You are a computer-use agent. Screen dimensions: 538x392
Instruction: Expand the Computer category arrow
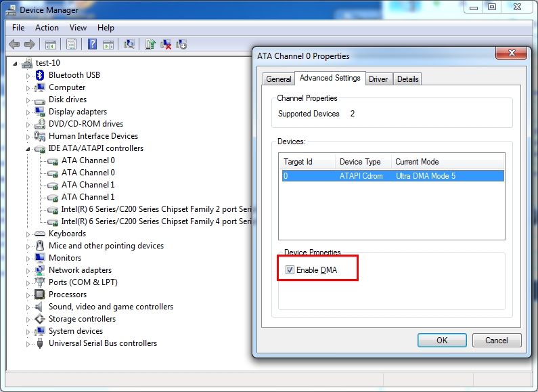pyautogui.click(x=28, y=88)
